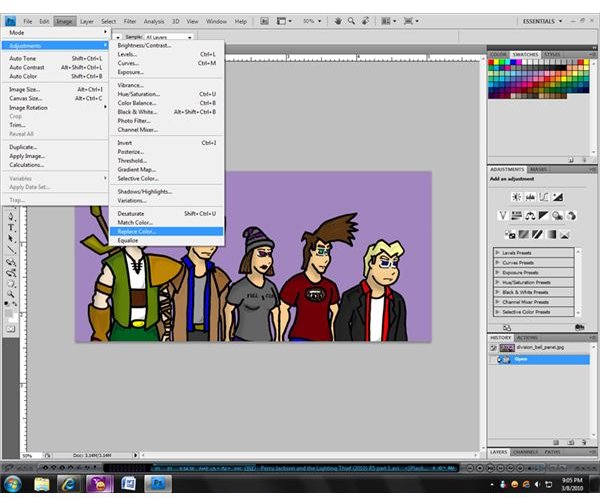
Task: Add a Curves adjustment via panel icon
Action: point(544,197)
